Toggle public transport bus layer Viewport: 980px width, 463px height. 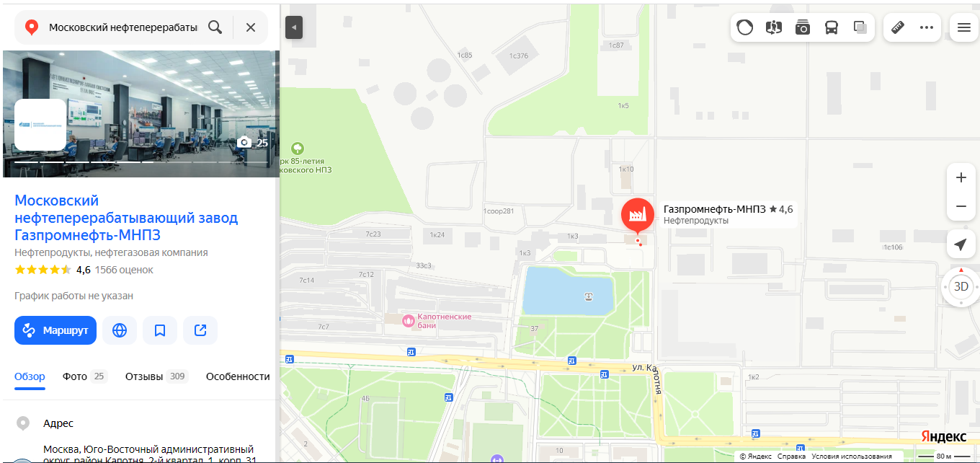[x=832, y=27]
